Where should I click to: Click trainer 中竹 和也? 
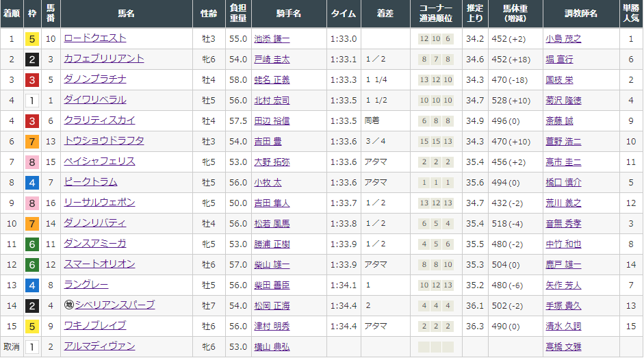click(x=563, y=244)
